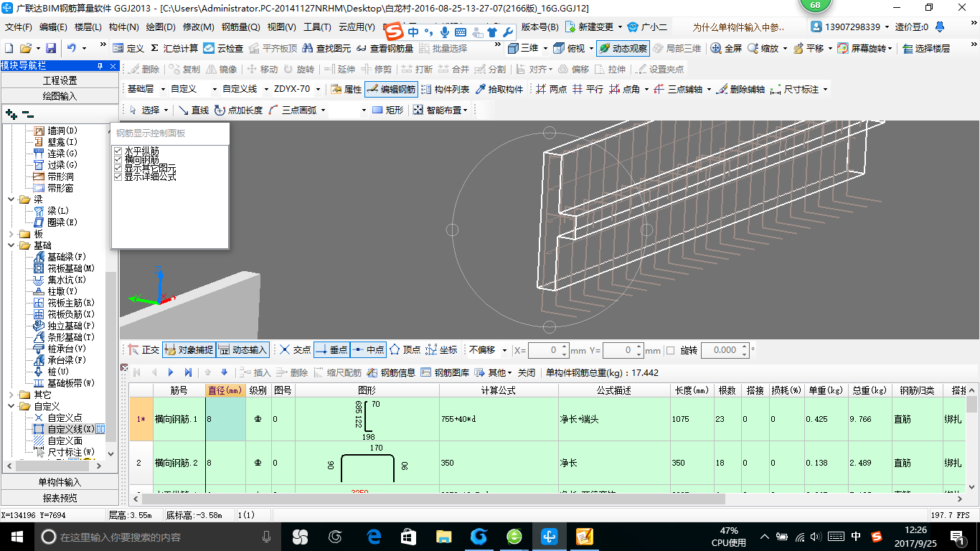This screenshot has height=551, width=980.
Task: Select 两点 two-point axis tool
Action: [551, 90]
